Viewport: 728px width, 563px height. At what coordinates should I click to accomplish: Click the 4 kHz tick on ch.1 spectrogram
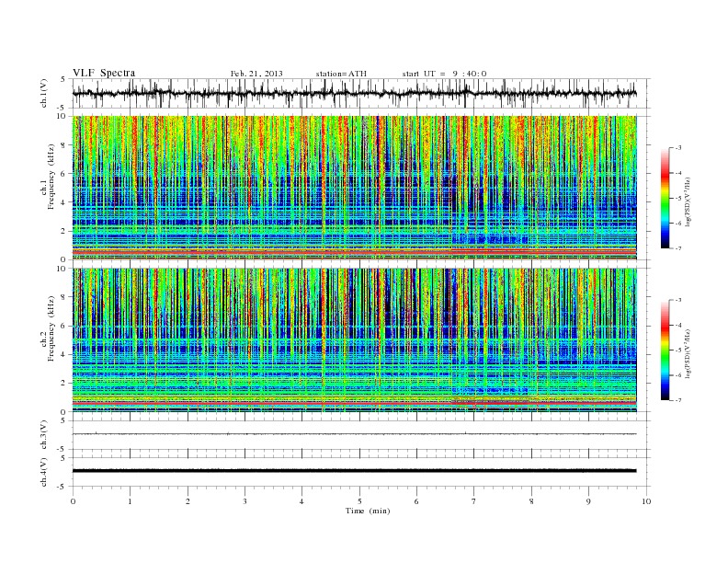tap(64, 202)
